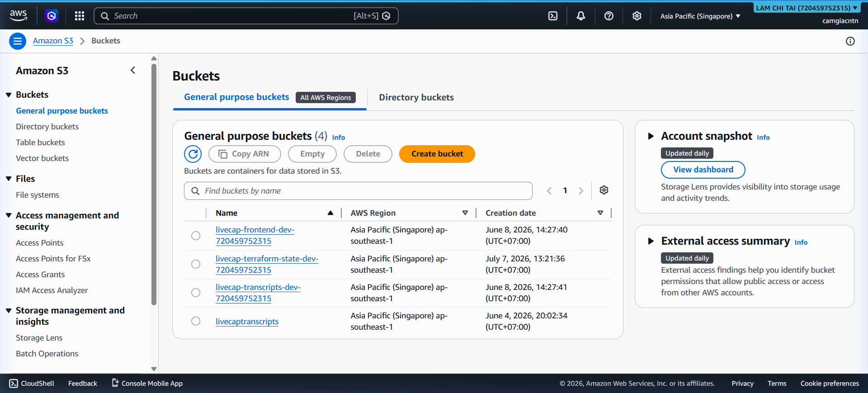Expand the External access summary panel
868x393 pixels.
651,241
